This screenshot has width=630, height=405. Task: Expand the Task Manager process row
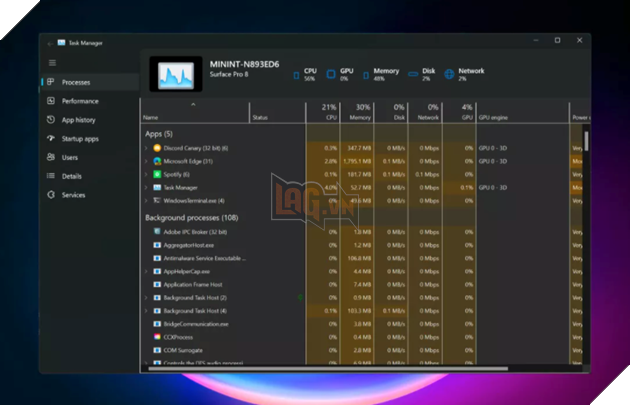point(146,188)
